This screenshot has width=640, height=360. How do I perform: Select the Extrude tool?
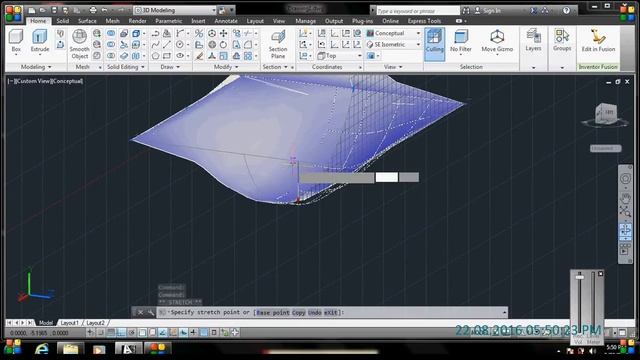click(40, 41)
